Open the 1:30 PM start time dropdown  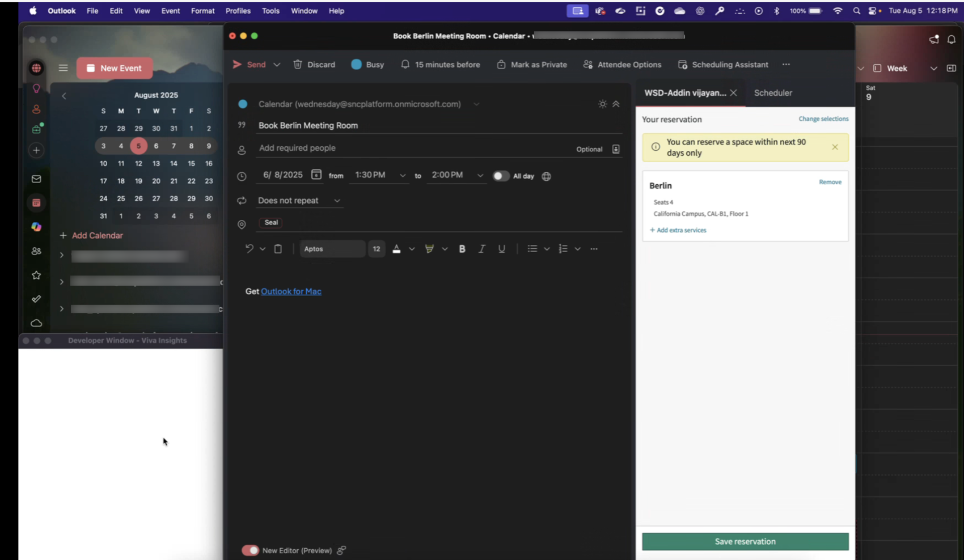pos(403,176)
